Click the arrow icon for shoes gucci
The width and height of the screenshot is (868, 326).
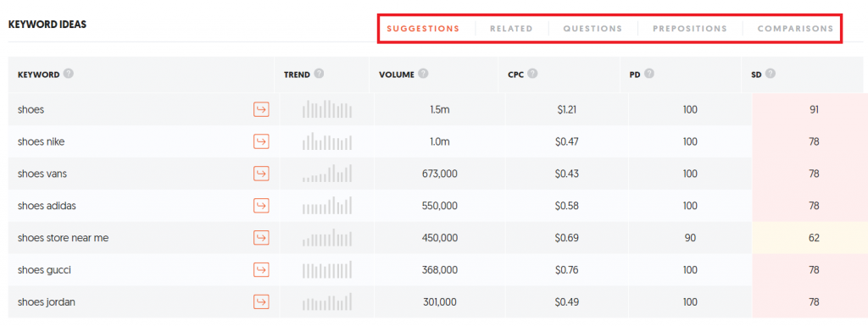[x=261, y=269]
